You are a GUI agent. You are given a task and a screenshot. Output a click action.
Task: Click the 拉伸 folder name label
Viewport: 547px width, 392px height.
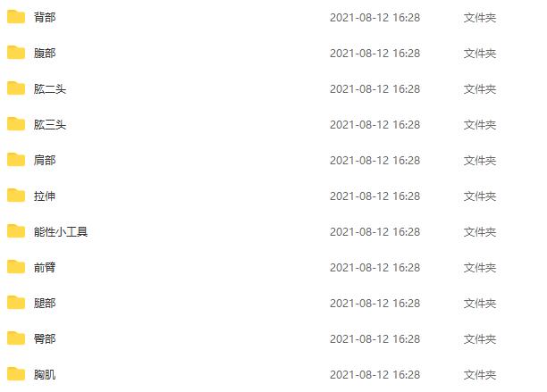[x=45, y=196]
